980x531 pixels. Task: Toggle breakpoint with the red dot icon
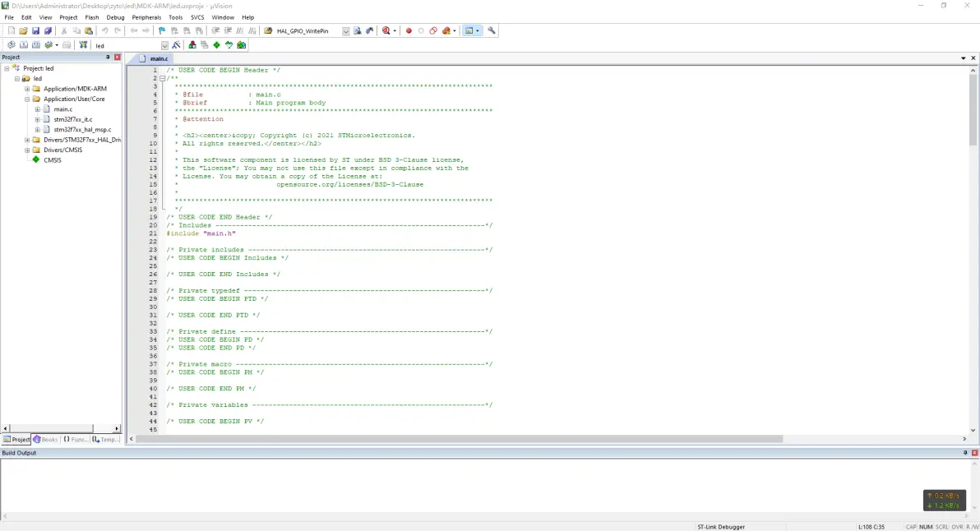tap(409, 31)
